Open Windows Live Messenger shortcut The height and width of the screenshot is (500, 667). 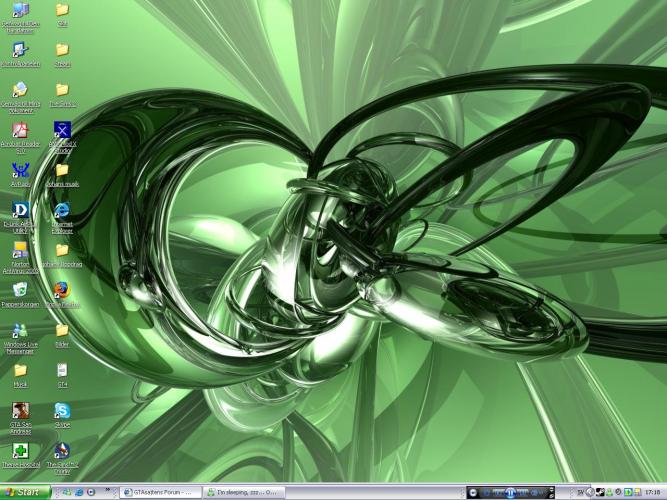20,331
